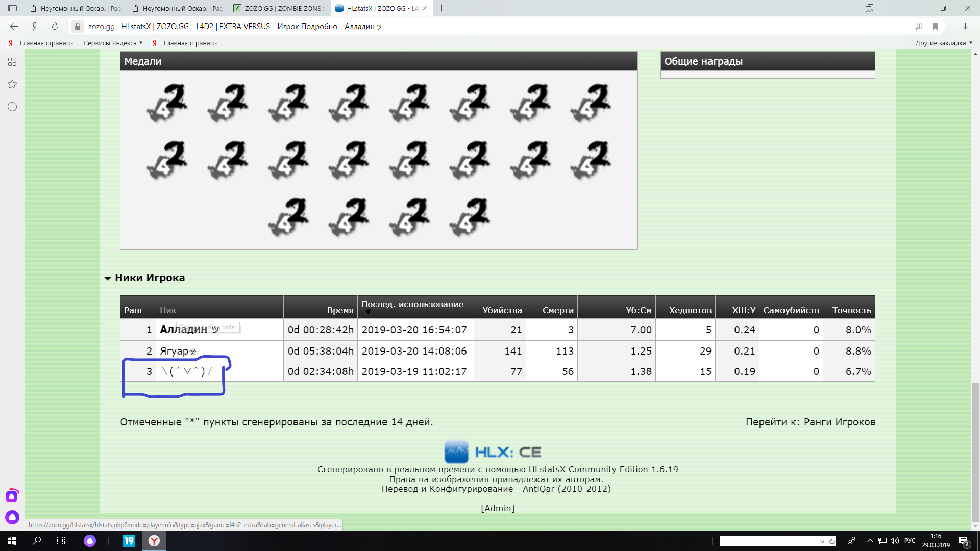
Task: Click the bookmark page icon
Action: [935, 27]
